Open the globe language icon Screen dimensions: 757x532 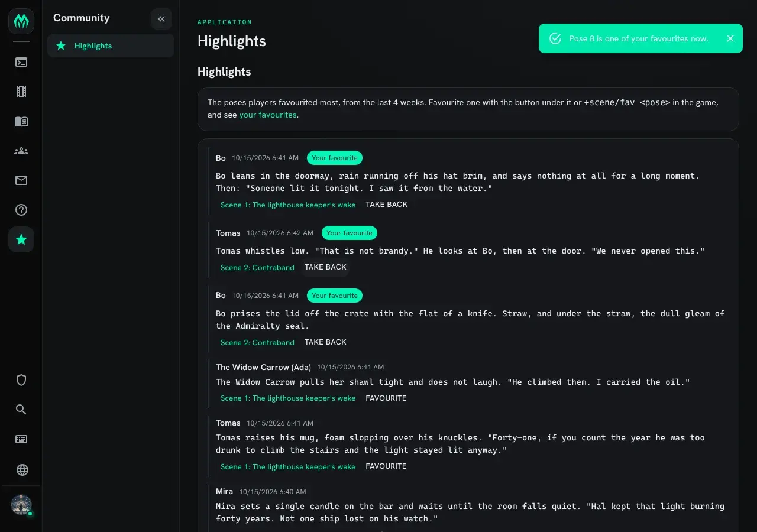pyautogui.click(x=21, y=470)
